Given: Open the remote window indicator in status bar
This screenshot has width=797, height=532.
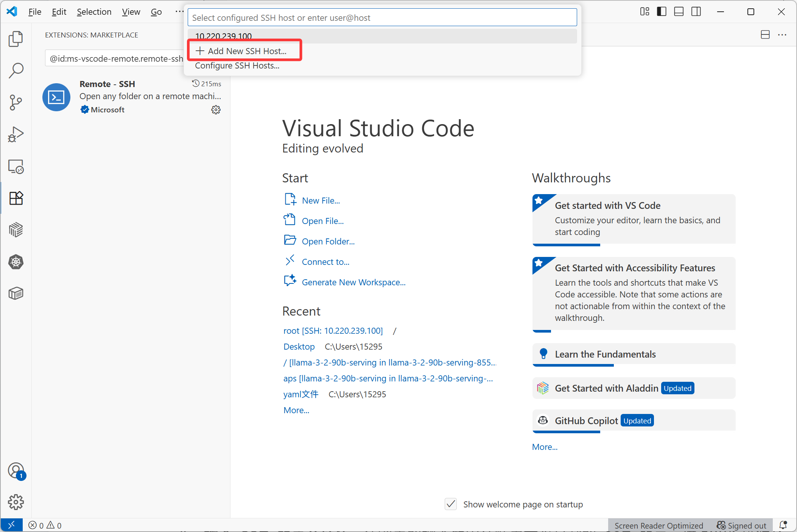Looking at the screenshot, I should pos(11,525).
